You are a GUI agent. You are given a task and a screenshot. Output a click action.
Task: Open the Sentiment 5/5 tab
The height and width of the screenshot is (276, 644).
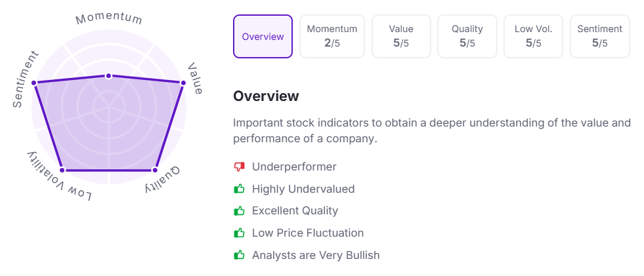point(600,37)
